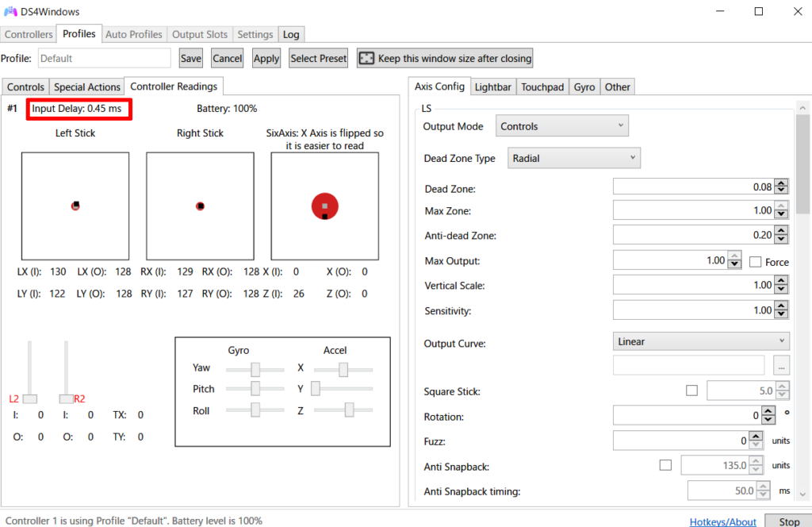Decrease the Fuzz units with down arrow
This screenshot has width=812, height=527.
point(756,444)
